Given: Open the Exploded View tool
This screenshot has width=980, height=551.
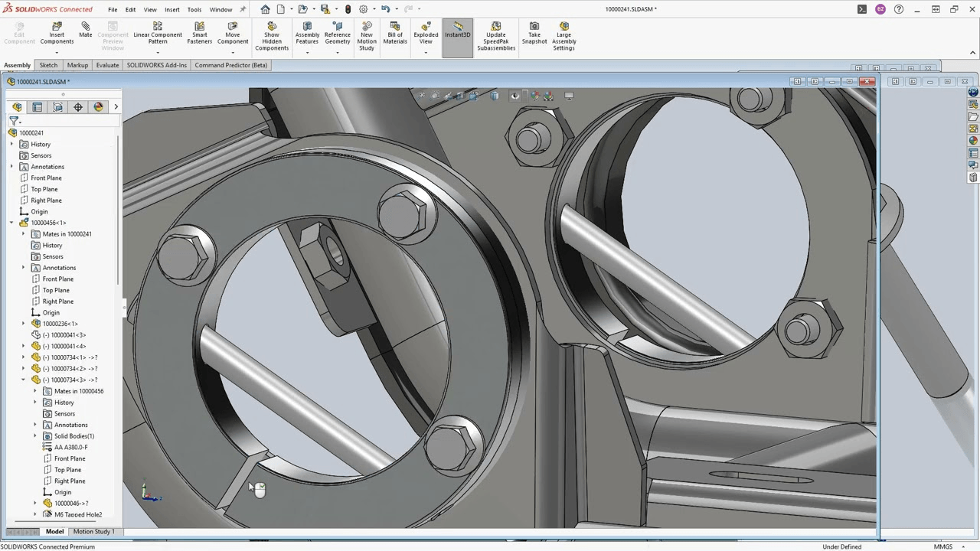Looking at the screenshot, I should tap(425, 34).
